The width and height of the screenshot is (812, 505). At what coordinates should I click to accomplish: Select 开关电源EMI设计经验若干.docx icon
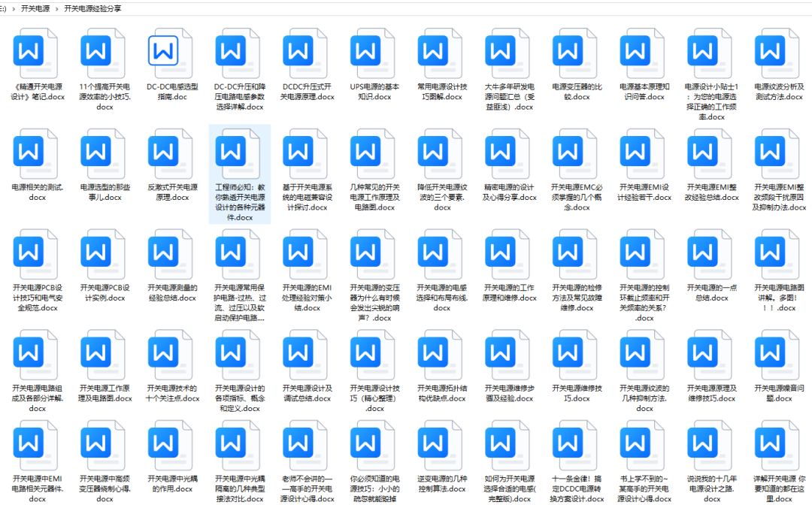pos(642,154)
